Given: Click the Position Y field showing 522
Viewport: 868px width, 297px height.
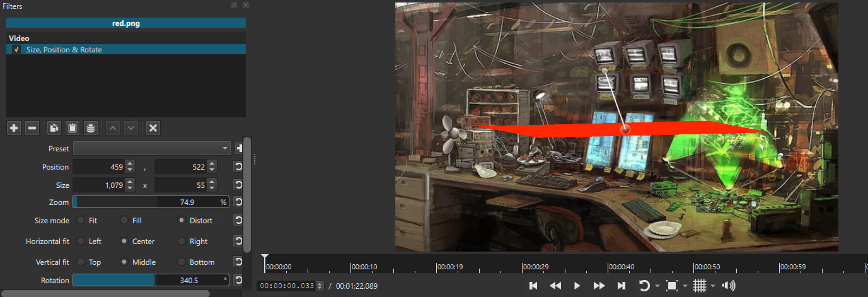Looking at the screenshot, I should click(181, 167).
